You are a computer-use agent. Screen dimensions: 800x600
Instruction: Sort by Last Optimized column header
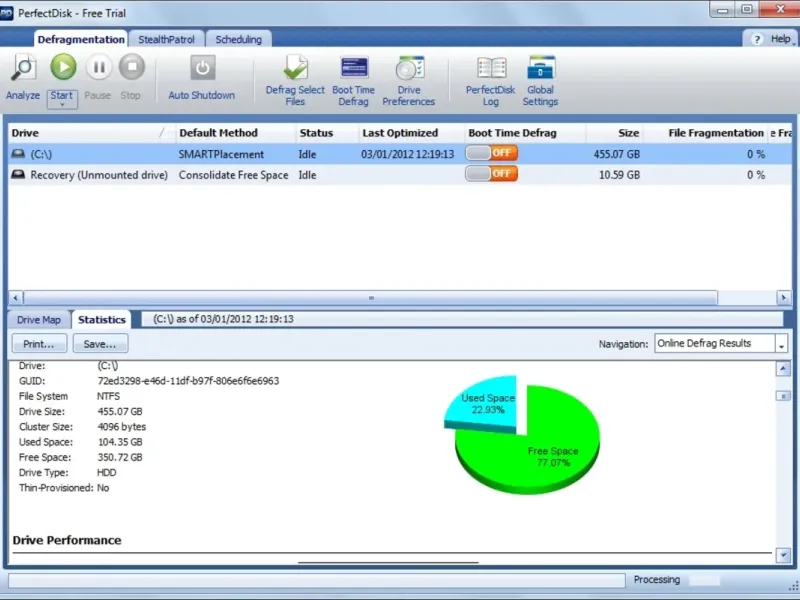pyautogui.click(x=411, y=133)
